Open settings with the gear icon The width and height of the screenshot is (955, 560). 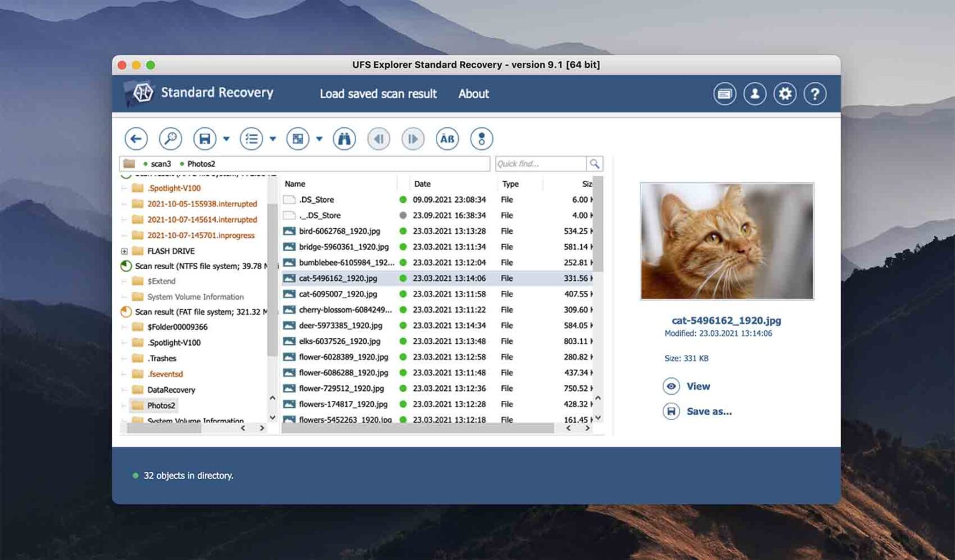pyautogui.click(x=785, y=93)
